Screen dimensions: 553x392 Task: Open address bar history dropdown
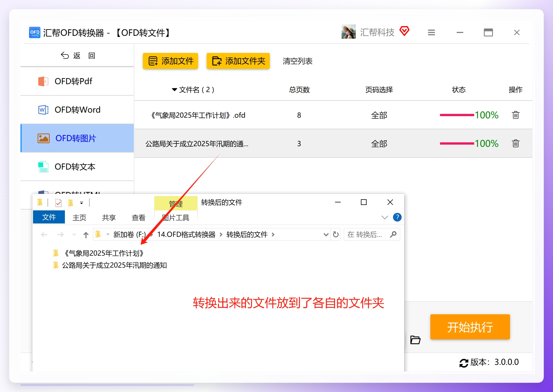coord(326,235)
